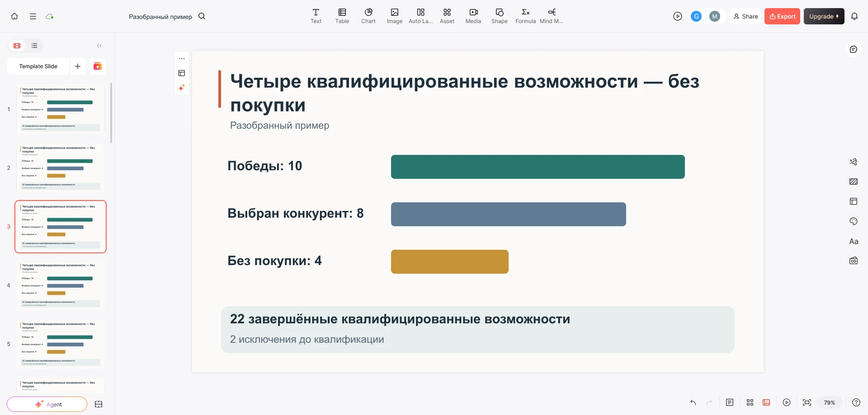Insert an Image
The height and width of the screenshot is (415, 868).
[395, 16]
